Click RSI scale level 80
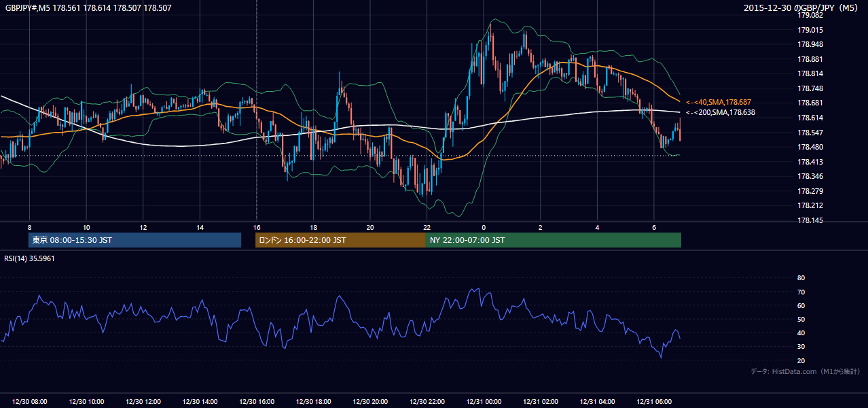Viewport: 868px width, 408px height. point(801,278)
